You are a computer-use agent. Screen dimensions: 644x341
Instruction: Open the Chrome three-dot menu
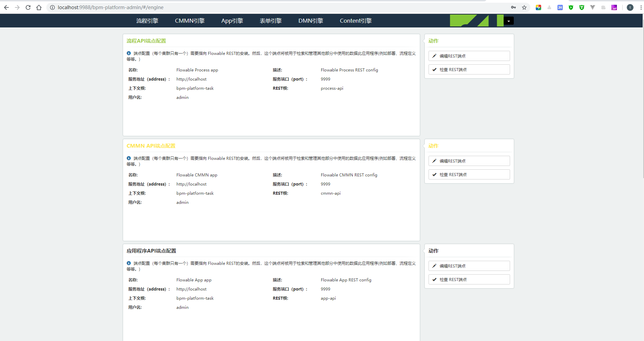point(641,7)
